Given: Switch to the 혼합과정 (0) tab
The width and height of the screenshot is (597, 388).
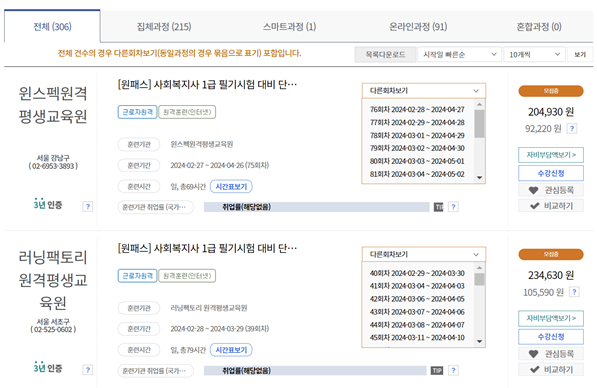Looking at the screenshot, I should tap(539, 27).
